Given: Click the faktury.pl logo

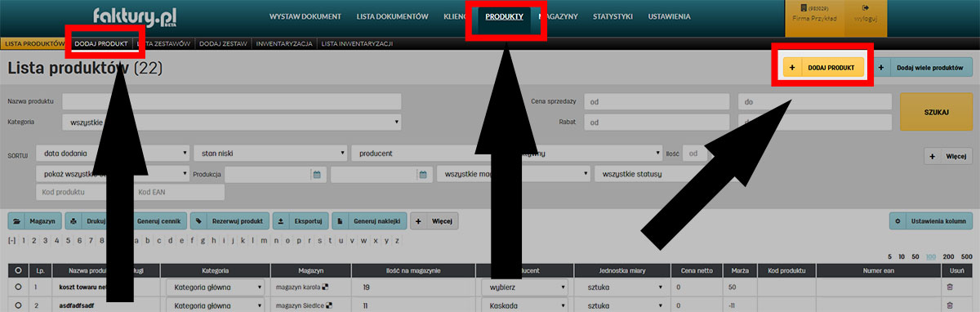Looking at the screenshot, I should (x=136, y=17).
